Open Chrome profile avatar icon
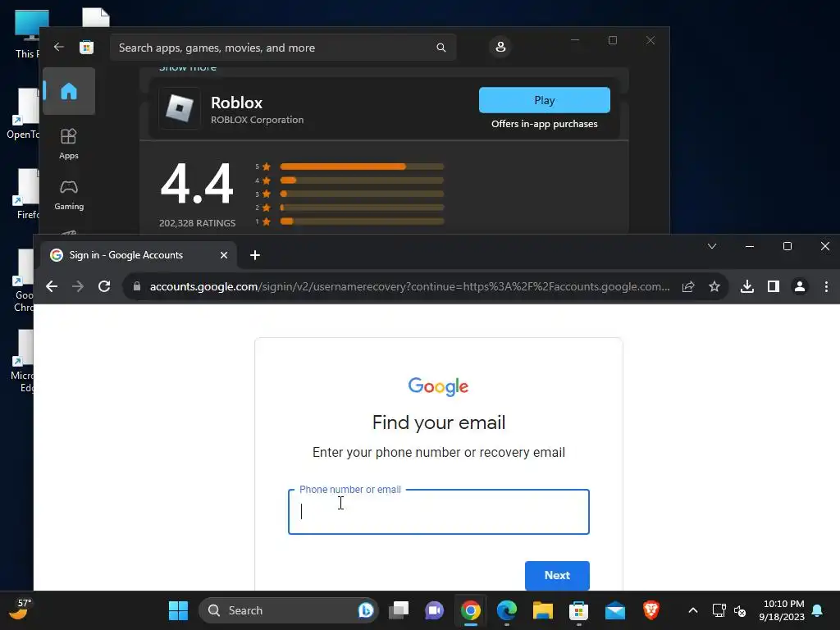This screenshot has height=630, width=840. (800, 286)
